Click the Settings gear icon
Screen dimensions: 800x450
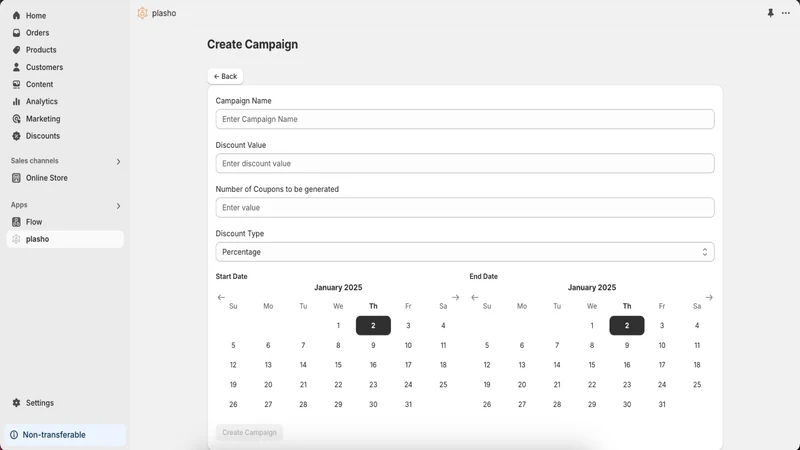point(16,403)
